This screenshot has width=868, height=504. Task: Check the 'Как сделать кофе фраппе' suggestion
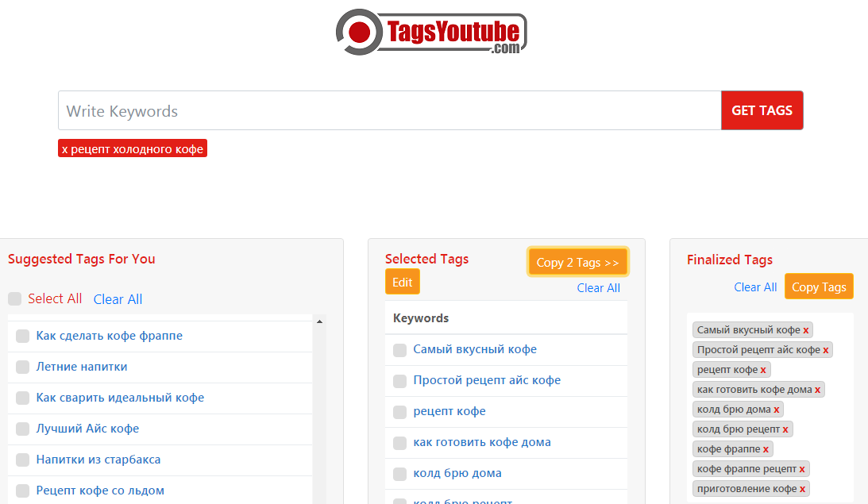23,336
